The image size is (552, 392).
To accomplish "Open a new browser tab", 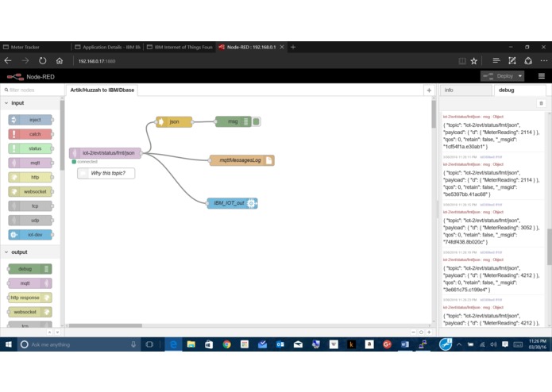I will (x=293, y=47).
